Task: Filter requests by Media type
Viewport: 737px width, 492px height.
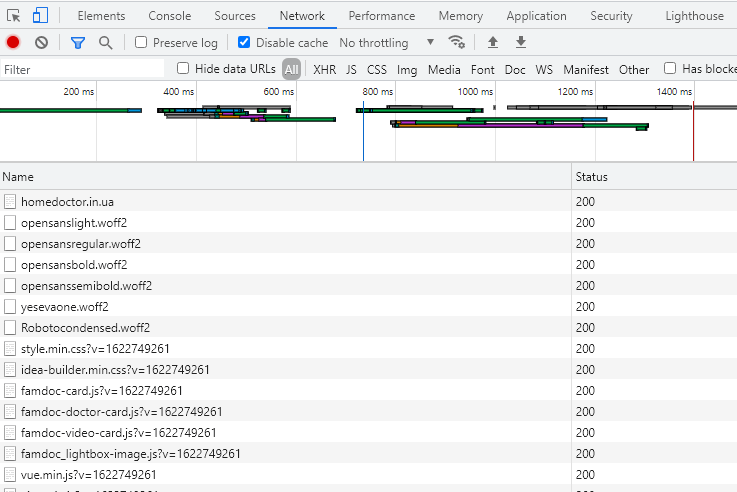Action: [444, 70]
